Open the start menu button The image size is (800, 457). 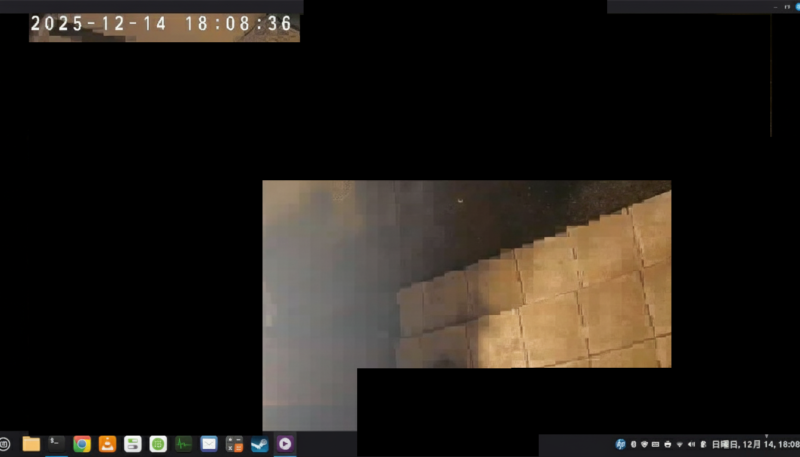pos(5,444)
